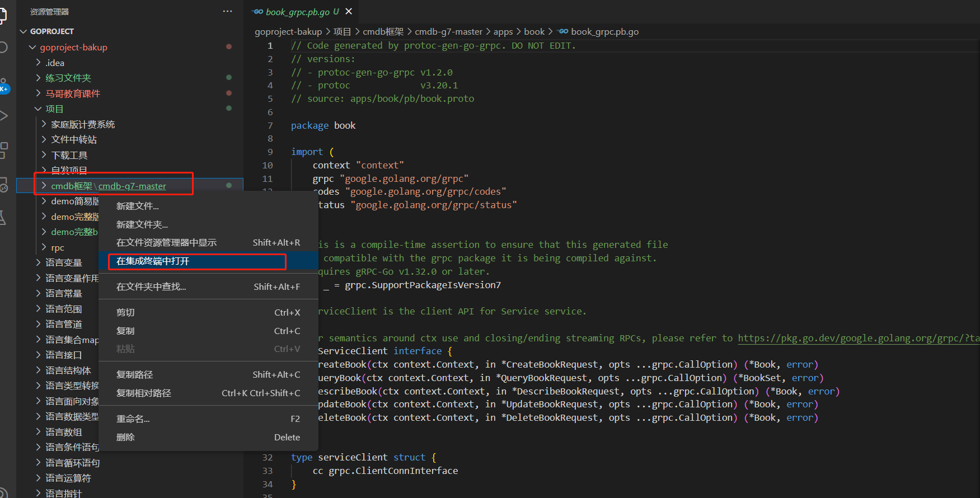Choose 新建文件夹... from the context menu
980x498 pixels.
coord(208,224)
